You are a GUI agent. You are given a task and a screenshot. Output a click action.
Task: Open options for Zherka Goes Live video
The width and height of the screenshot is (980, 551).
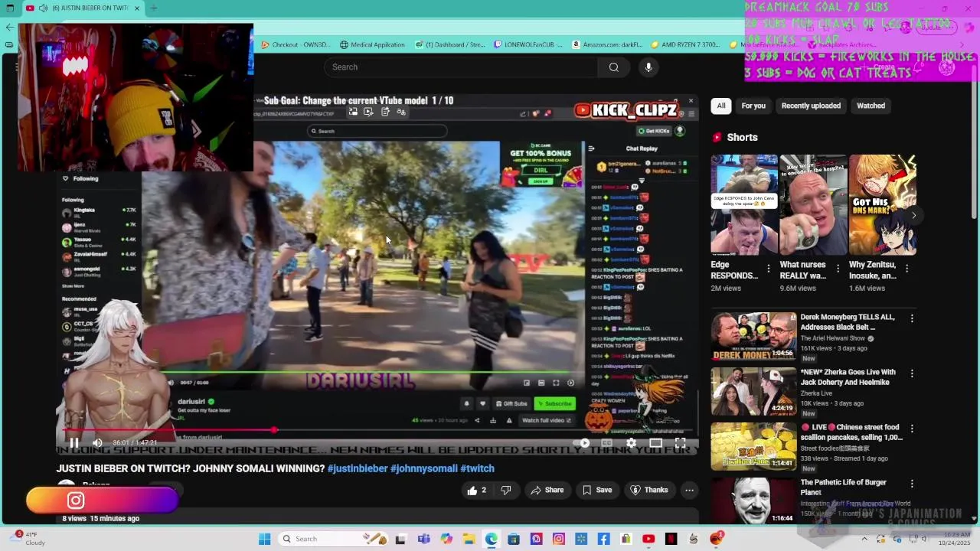tap(911, 373)
